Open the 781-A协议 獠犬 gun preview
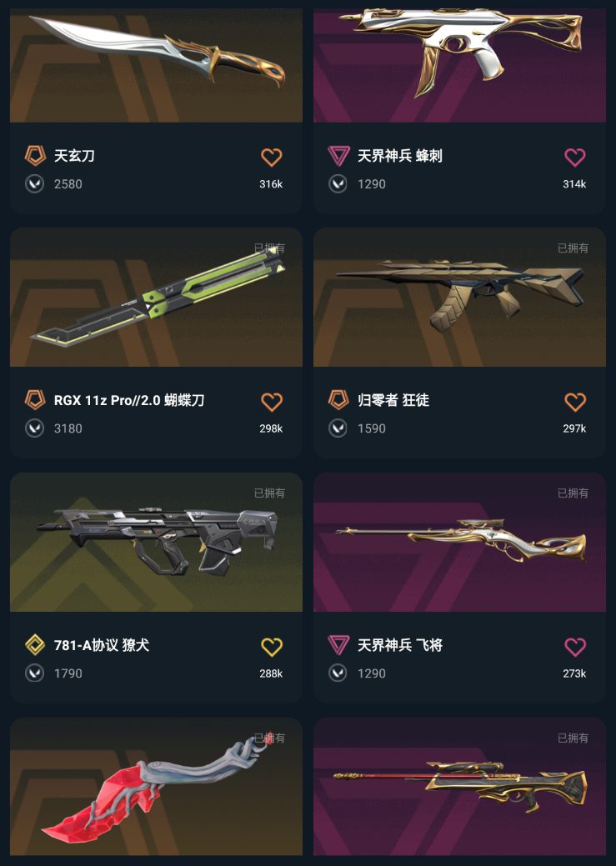The width and height of the screenshot is (616, 866). tap(157, 542)
